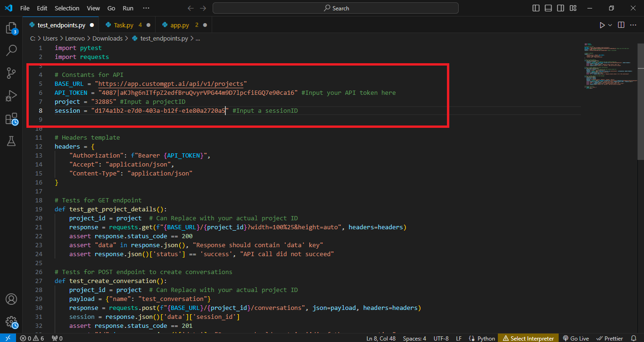Toggle the primary side bar
The image size is (644, 342).
535,8
